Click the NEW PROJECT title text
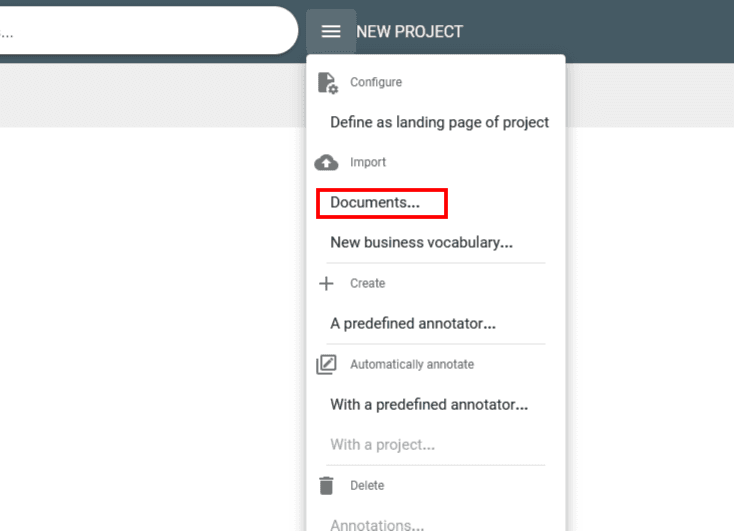This screenshot has width=734, height=531. click(409, 31)
